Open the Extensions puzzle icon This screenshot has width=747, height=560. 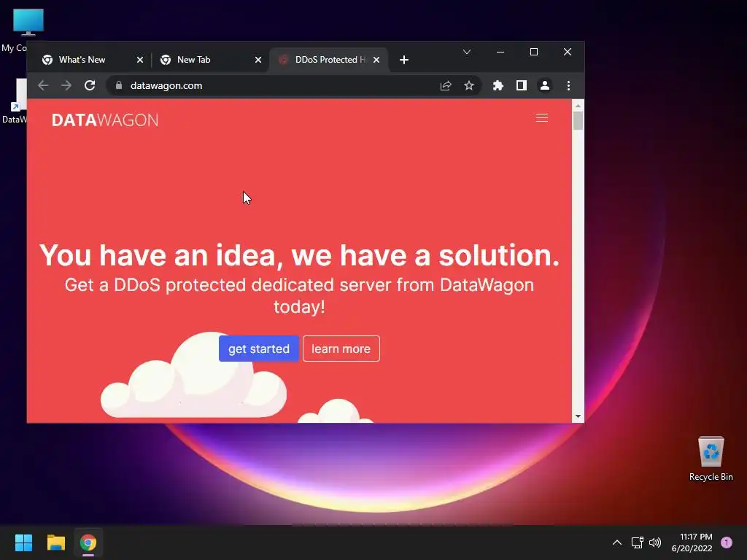(498, 86)
